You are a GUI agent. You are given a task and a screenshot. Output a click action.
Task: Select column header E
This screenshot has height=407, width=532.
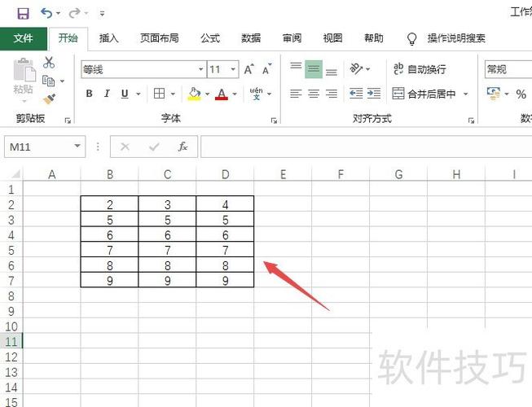(x=283, y=174)
